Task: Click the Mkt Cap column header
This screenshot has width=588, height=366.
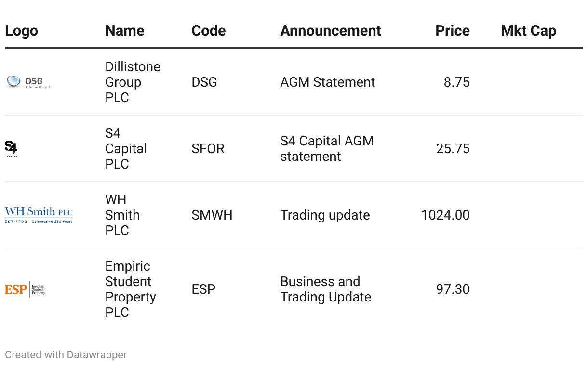Action: [528, 31]
